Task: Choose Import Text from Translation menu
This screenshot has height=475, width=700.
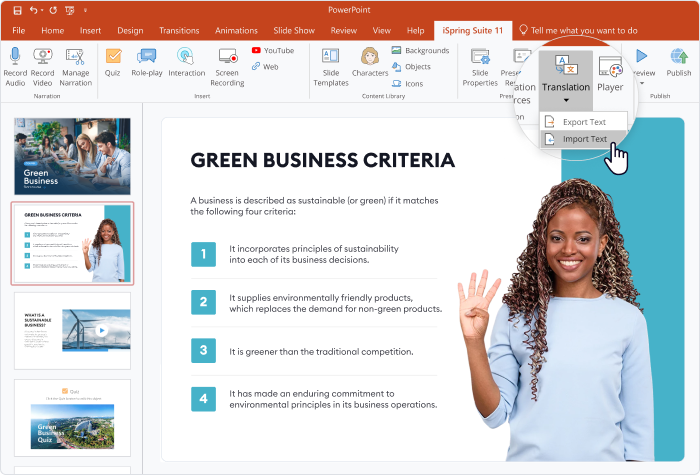Action: (583, 139)
